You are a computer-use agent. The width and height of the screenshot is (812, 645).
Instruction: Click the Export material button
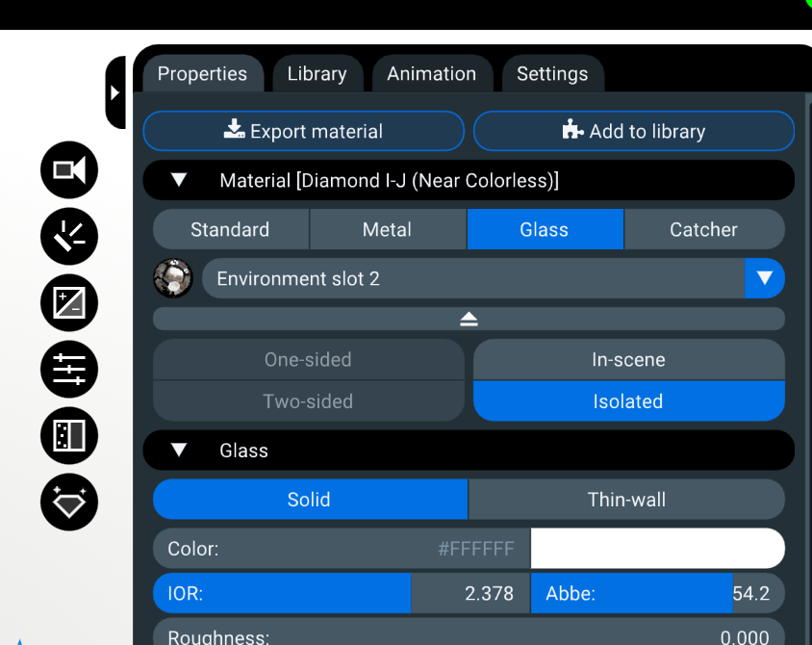point(303,131)
